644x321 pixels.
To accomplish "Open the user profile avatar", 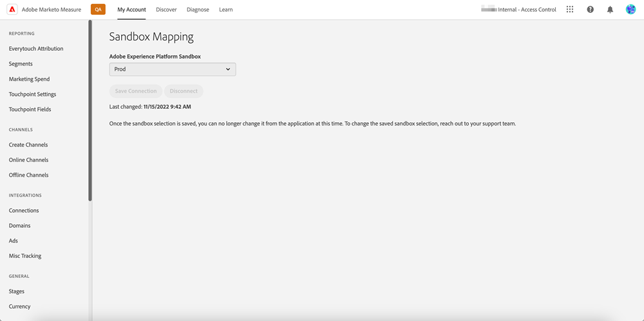I will (630, 10).
